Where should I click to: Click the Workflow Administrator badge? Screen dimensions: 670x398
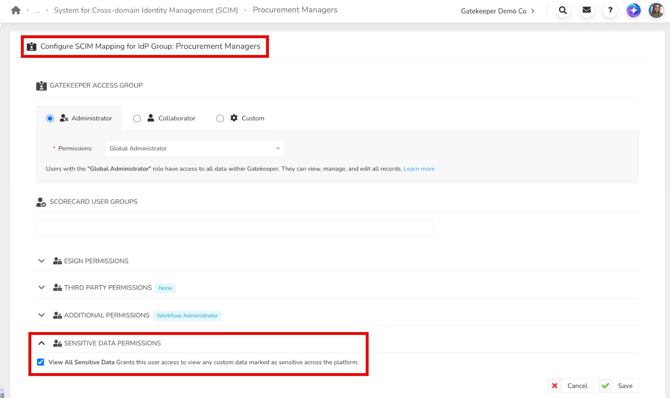point(187,315)
